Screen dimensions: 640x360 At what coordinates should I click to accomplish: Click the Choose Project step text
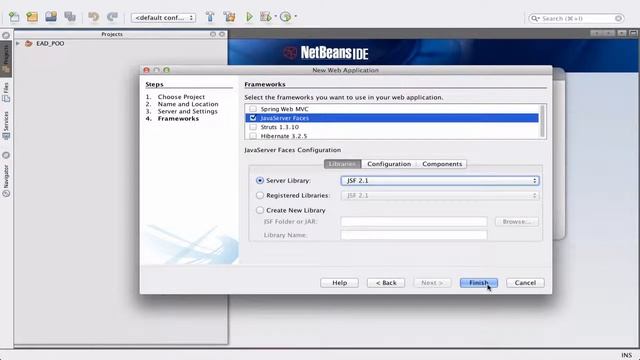pos(181,97)
